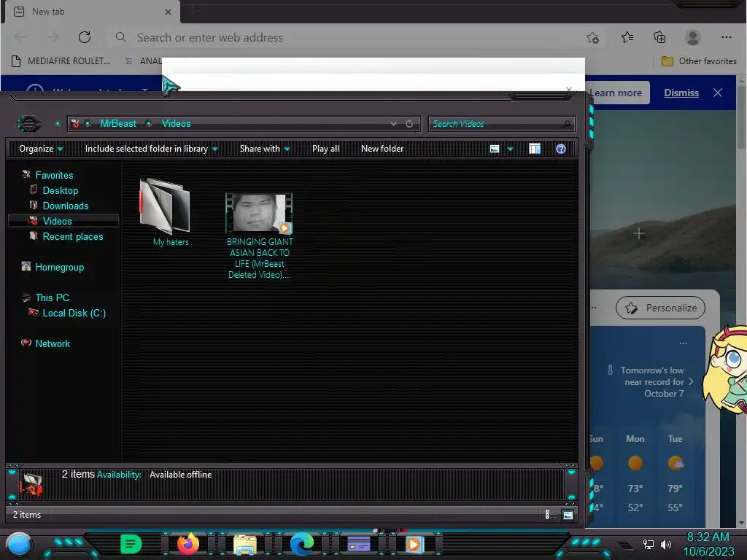Click the Start orb button
This screenshot has width=747, height=560.
pos(19,544)
